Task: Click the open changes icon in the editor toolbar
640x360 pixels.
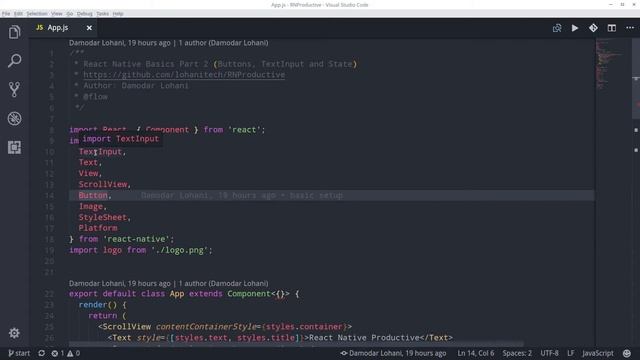Action: pos(557,28)
